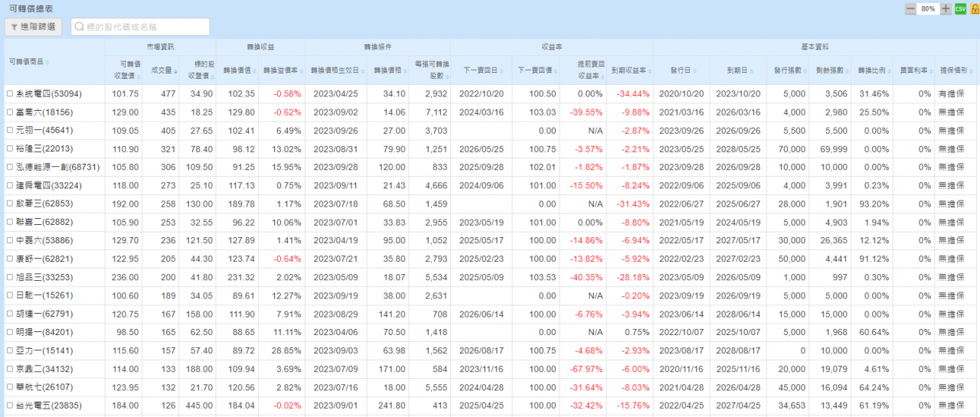The width and height of the screenshot is (980, 417).
Task: Click the zoom in plus button
Action: click(x=946, y=8)
